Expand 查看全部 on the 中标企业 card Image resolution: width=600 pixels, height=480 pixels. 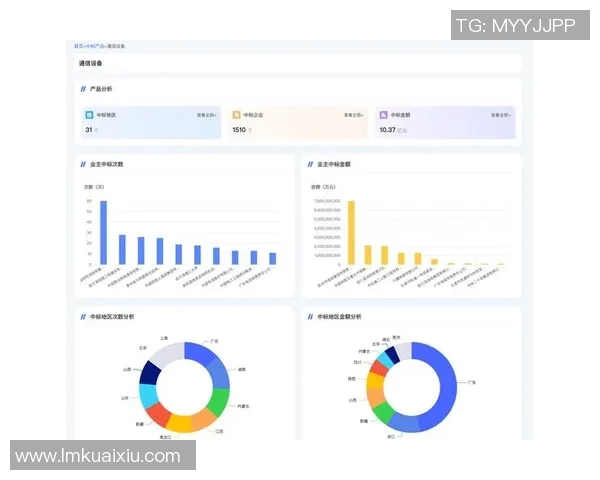[354, 115]
